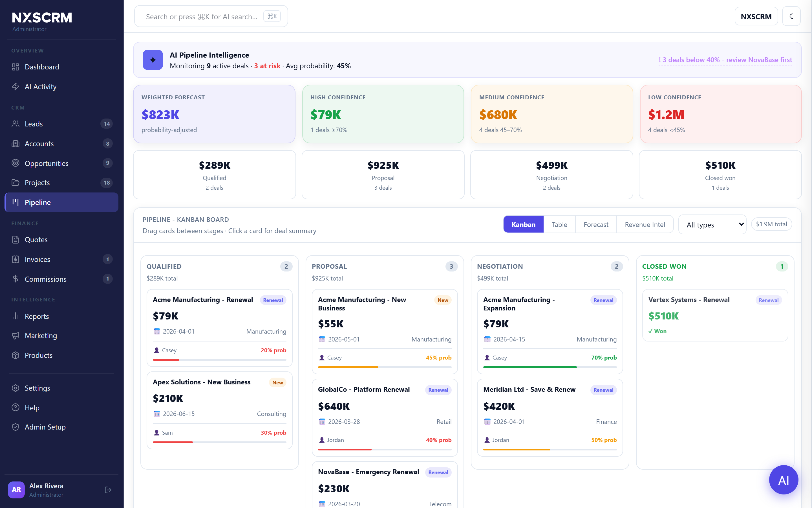Open the Leads menu item
Viewport: 812px width, 508px height.
61,124
